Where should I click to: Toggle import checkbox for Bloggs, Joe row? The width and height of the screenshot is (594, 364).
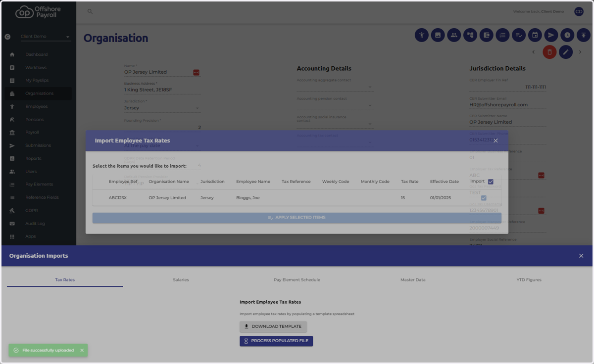click(484, 198)
